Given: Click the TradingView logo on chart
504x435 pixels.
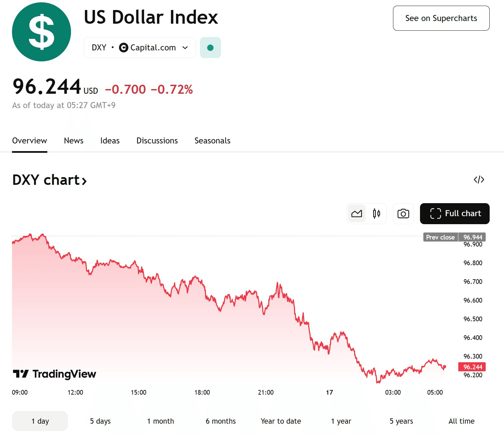Looking at the screenshot, I should pos(54,374).
